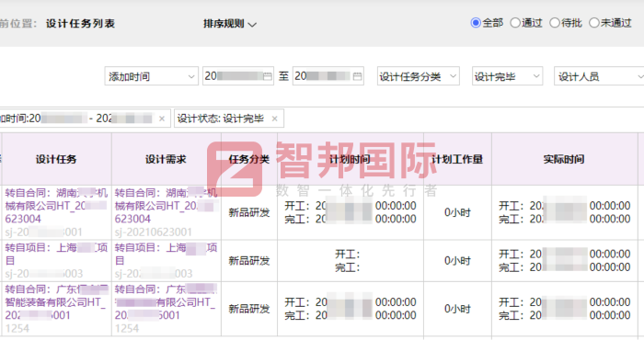The width and height of the screenshot is (644, 340).
Task: Click the 计划工作量 column header
Action: (457, 159)
